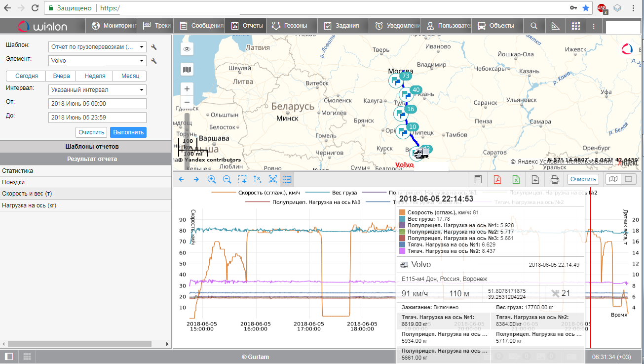Expand the Интервал dropdown
The width and height of the screenshot is (644, 364).
[97, 90]
